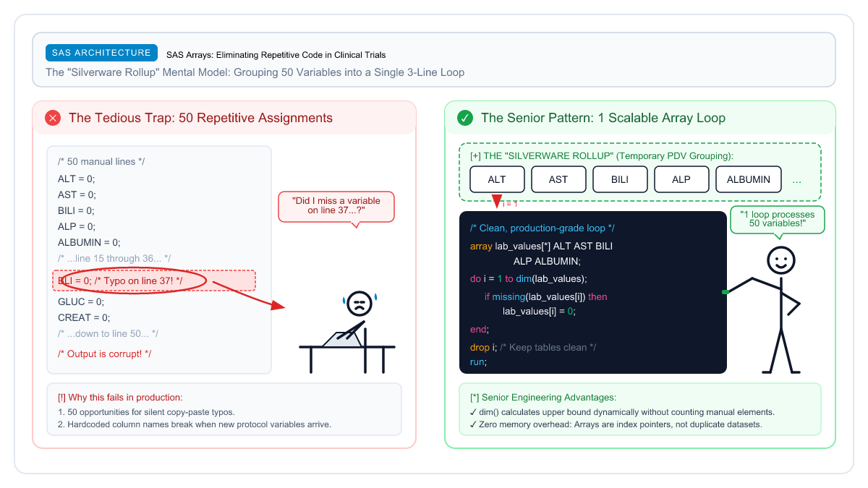This screenshot has width=868, height=488.
Task: Click the "...down to line 50..." comment
Action: pos(109,333)
